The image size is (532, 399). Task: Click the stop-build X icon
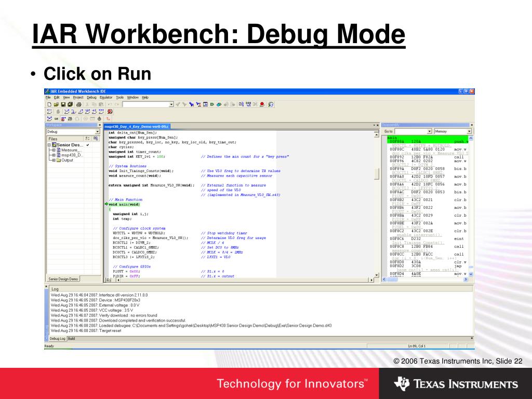coord(255,104)
